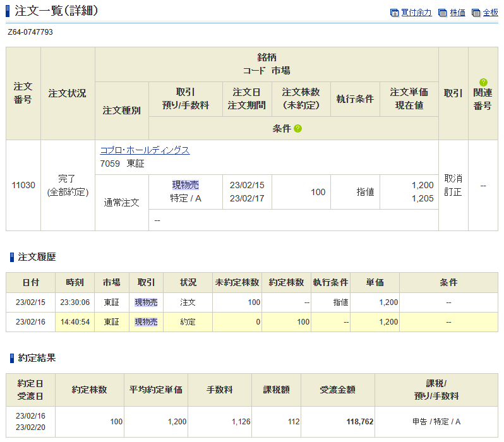The width and height of the screenshot is (504, 442).
Task: Click the 完了 (全部約定) status cell
Action: pos(68,185)
